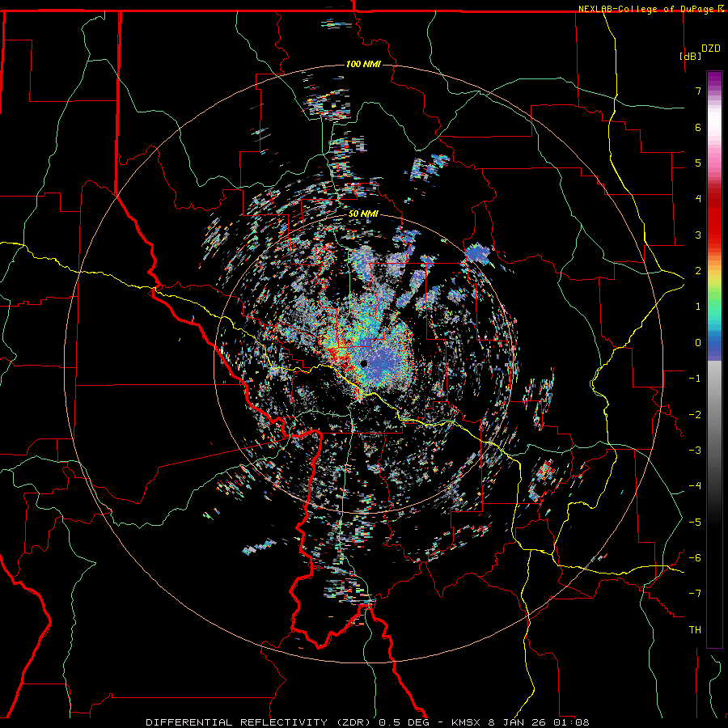
Task: Click the 0 value on the color scale
Action: pos(698,343)
